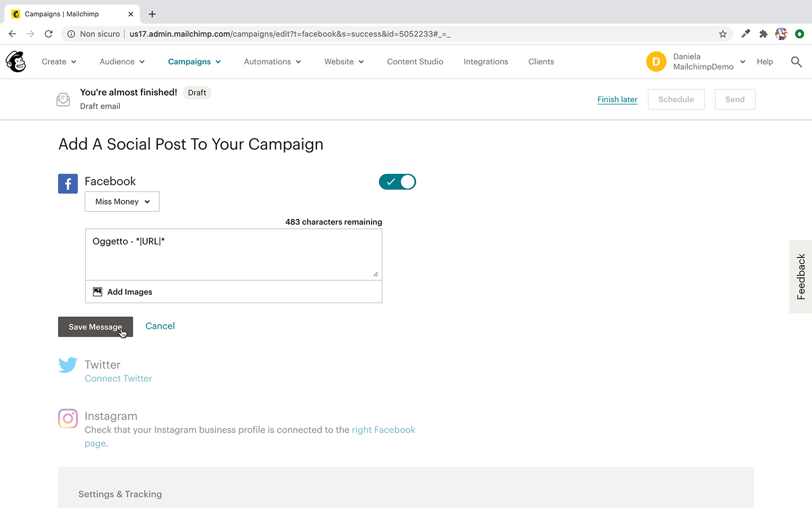Open Integrations page
Screen dimensions: 812x508
(x=486, y=62)
